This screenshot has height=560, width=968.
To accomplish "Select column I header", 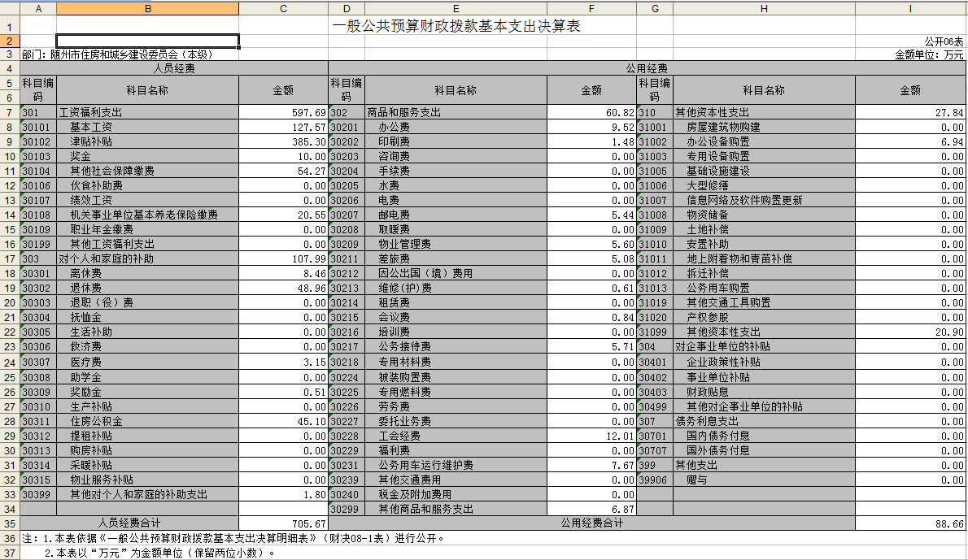I will (910, 8).
